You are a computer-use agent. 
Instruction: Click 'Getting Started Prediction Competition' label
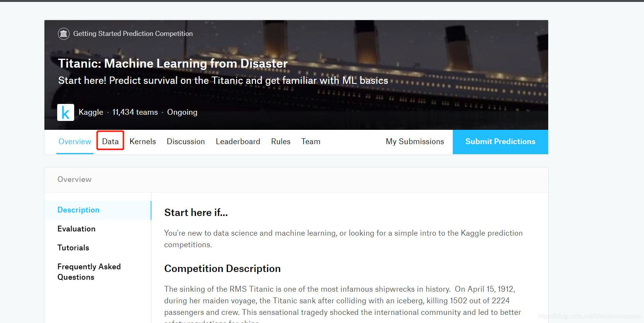(x=133, y=34)
